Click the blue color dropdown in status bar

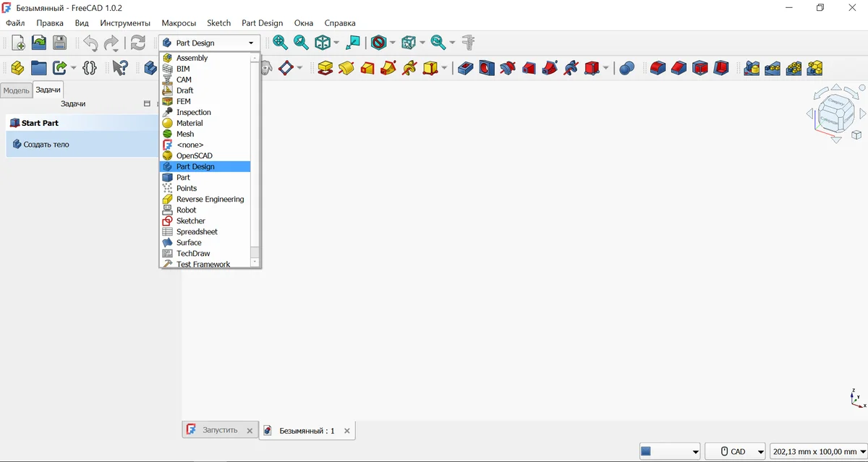click(669, 451)
